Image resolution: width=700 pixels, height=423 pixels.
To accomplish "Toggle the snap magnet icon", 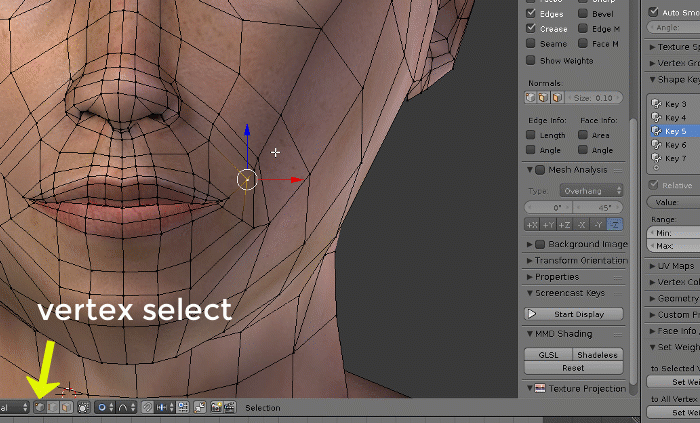I will point(147,407).
